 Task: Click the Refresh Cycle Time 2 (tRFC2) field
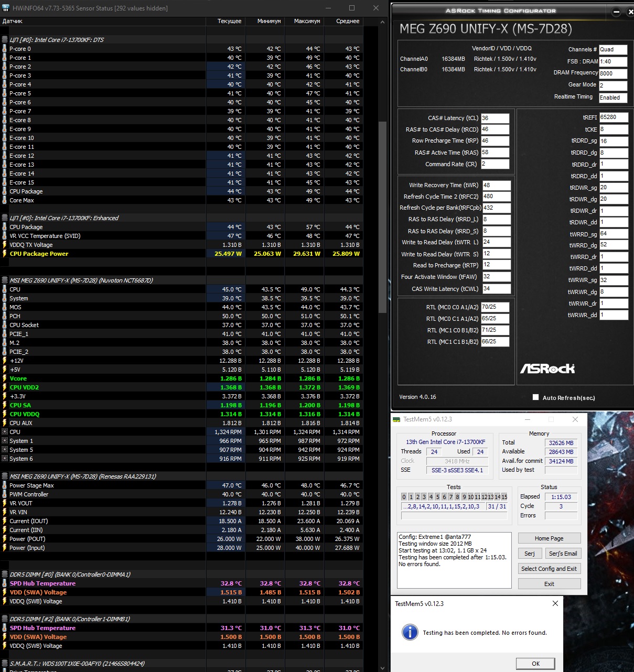[x=497, y=197]
